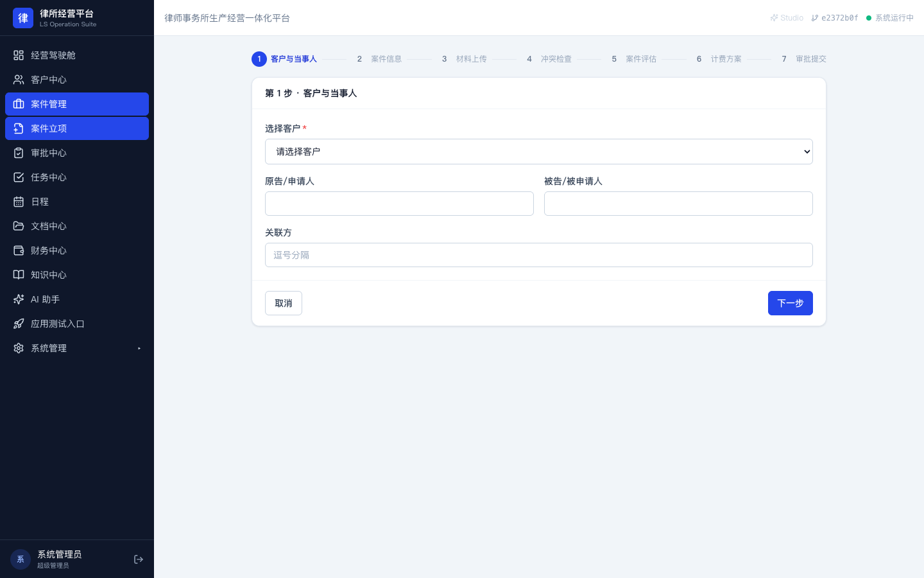Click the 知识中心 book icon

[x=19, y=275]
